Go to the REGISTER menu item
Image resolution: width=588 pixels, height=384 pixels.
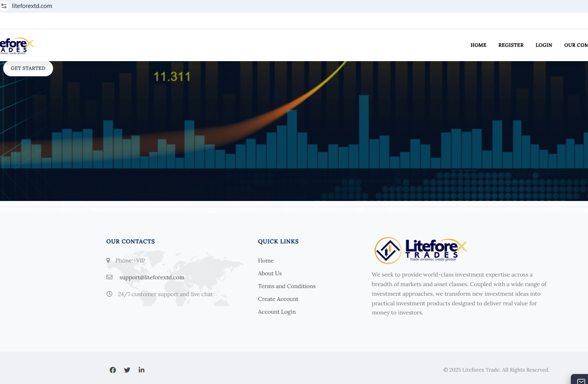coord(511,45)
